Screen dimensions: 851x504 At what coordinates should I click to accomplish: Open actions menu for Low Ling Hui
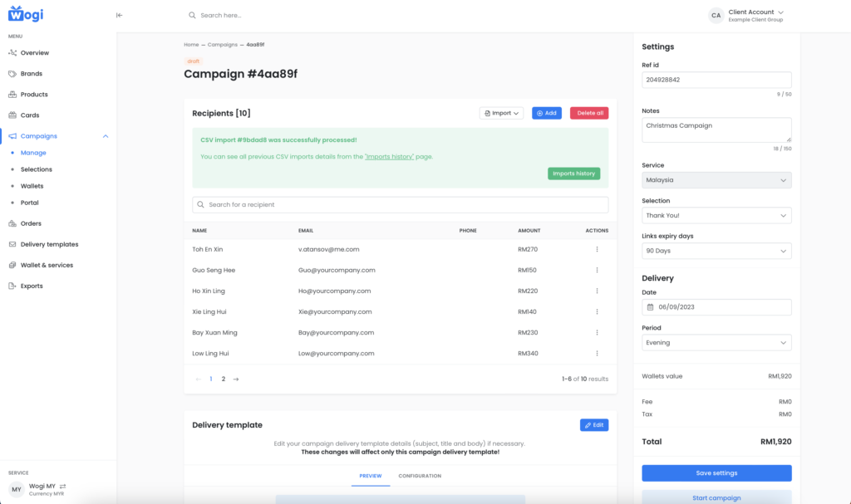(597, 353)
